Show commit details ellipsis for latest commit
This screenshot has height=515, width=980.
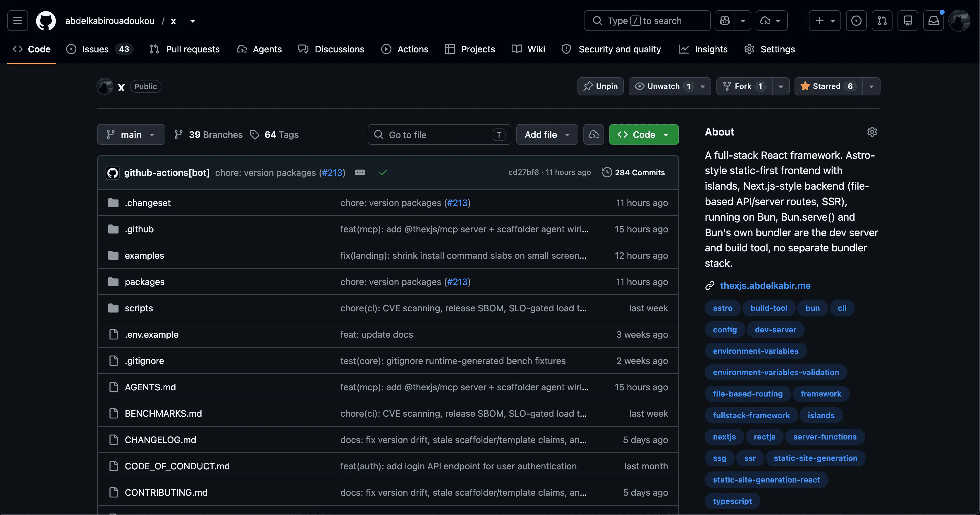(360, 172)
